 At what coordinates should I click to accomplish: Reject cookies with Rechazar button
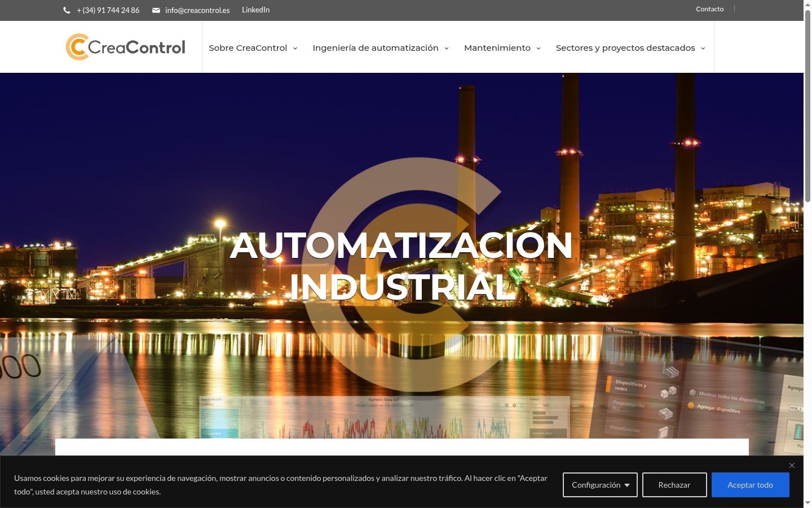674,485
